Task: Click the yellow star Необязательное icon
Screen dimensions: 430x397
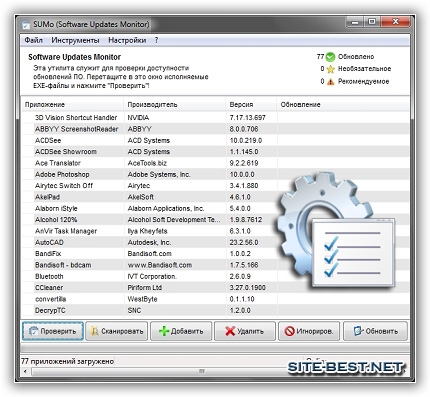Action: (330, 69)
